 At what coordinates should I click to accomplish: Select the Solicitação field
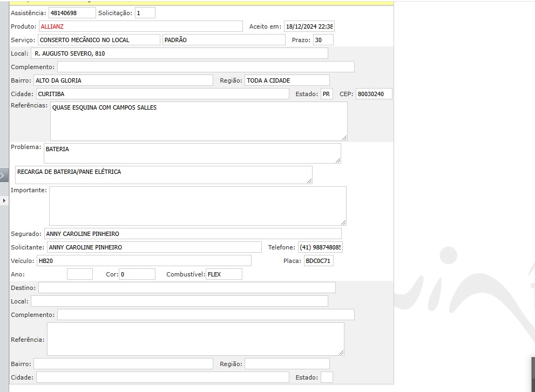pyautogui.click(x=145, y=13)
